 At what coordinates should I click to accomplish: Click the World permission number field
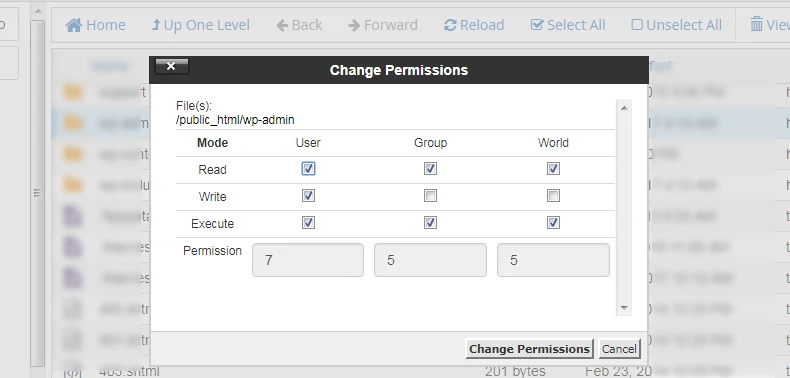[x=553, y=260]
